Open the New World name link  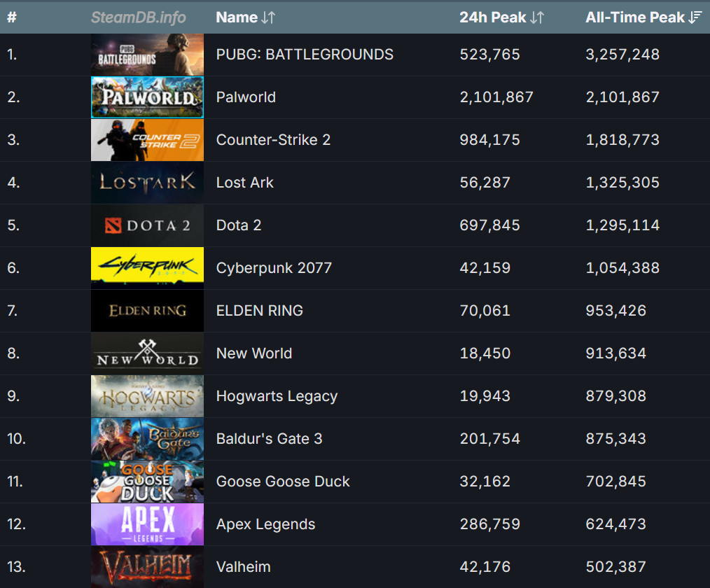click(x=254, y=353)
